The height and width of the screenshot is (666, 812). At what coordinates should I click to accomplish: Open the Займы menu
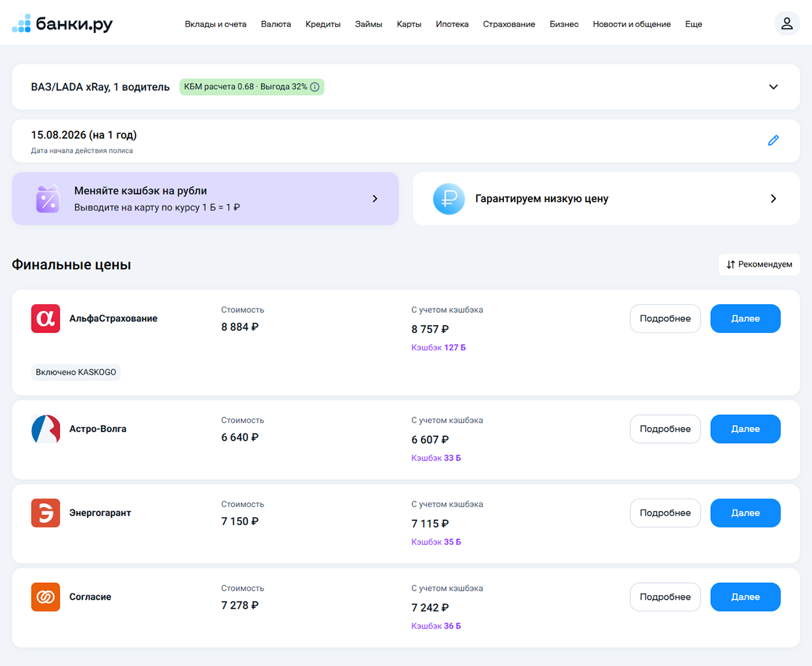tap(369, 24)
